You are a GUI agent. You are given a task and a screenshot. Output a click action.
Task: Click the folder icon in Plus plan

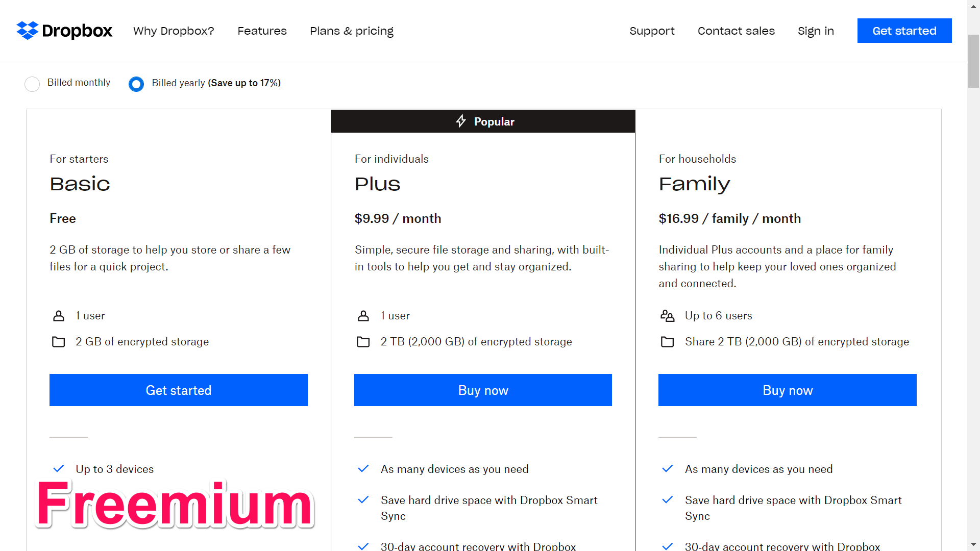pyautogui.click(x=363, y=342)
